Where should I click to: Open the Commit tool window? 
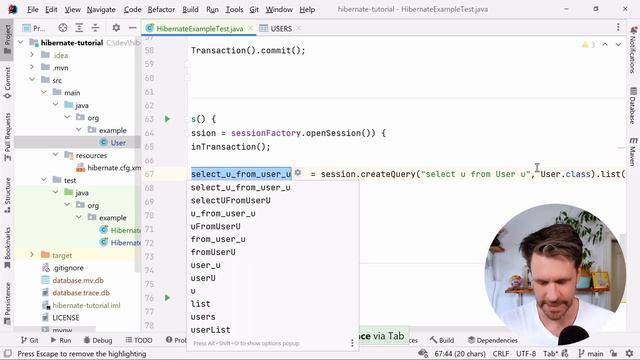7,83
